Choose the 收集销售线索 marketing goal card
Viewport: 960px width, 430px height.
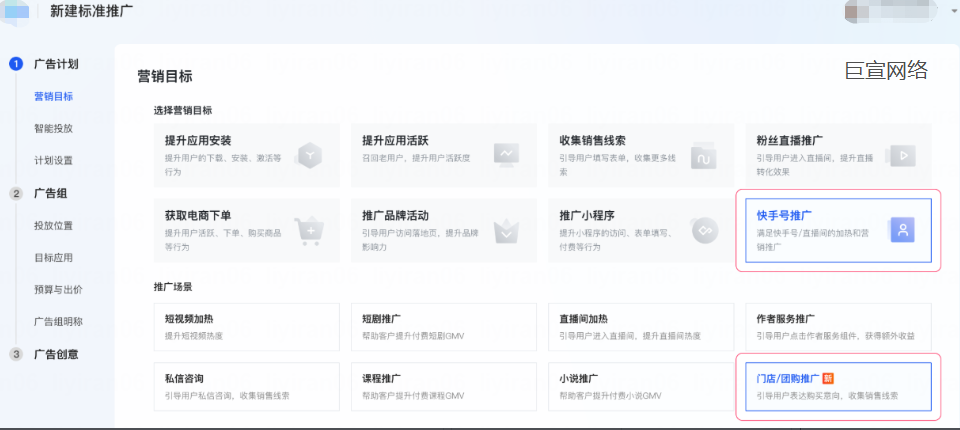[641, 155]
